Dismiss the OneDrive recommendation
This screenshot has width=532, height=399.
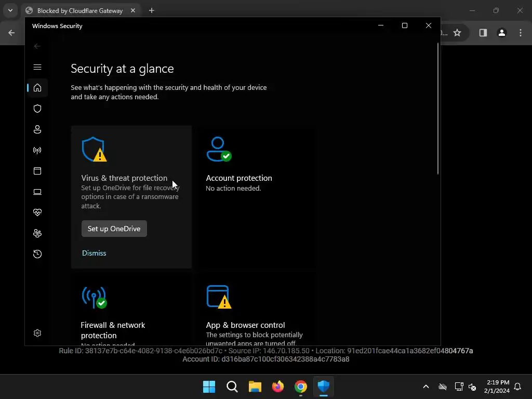pos(94,253)
